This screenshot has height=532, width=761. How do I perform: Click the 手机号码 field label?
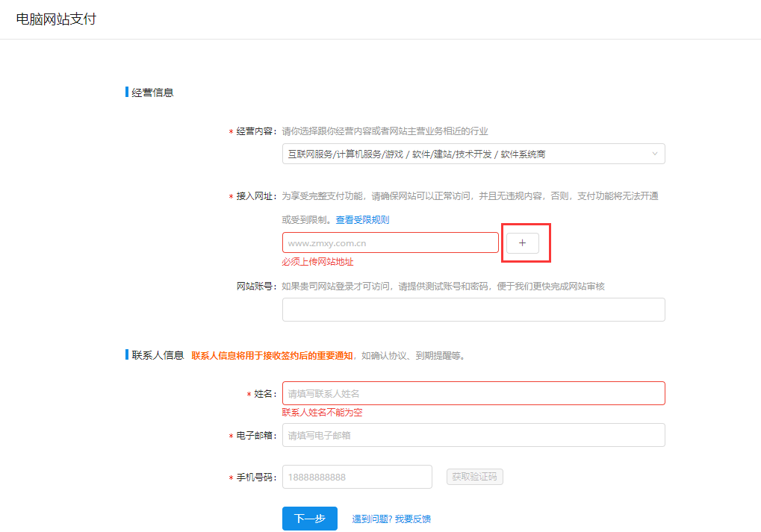pos(256,478)
